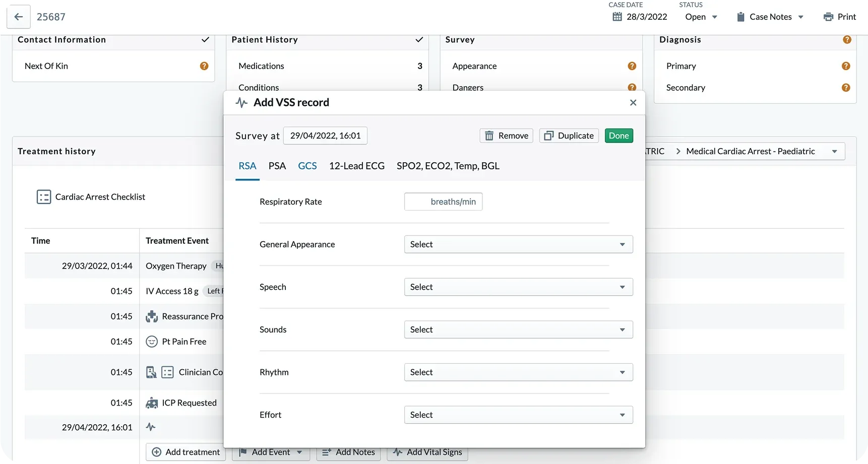Click the Respiratory Rate input field
This screenshot has height=464, width=868.
[443, 202]
